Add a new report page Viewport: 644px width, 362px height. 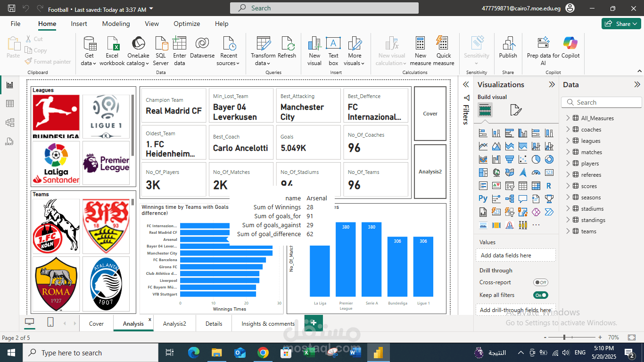[314, 322]
